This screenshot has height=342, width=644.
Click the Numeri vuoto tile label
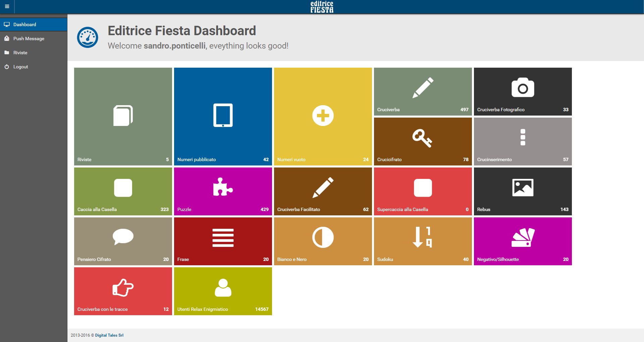(291, 159)
